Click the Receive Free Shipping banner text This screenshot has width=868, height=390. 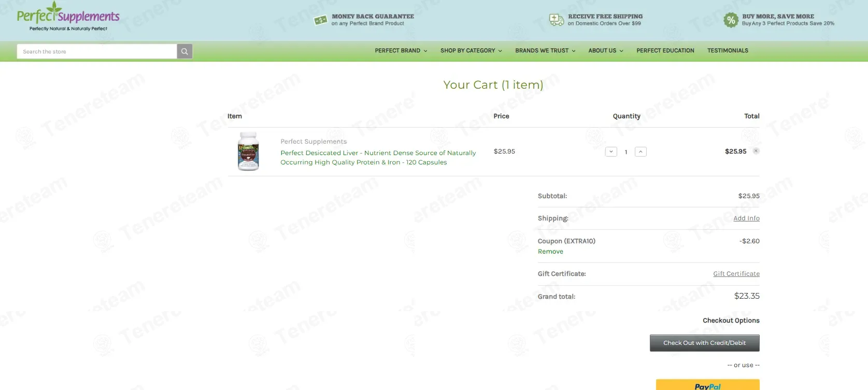[x=605, y=17]
